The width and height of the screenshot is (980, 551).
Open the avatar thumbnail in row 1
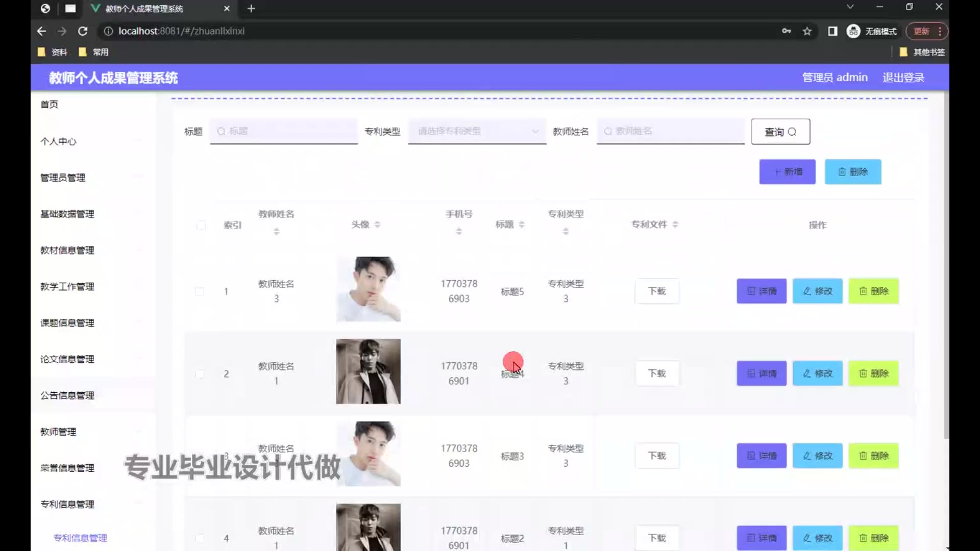[369, 289]
